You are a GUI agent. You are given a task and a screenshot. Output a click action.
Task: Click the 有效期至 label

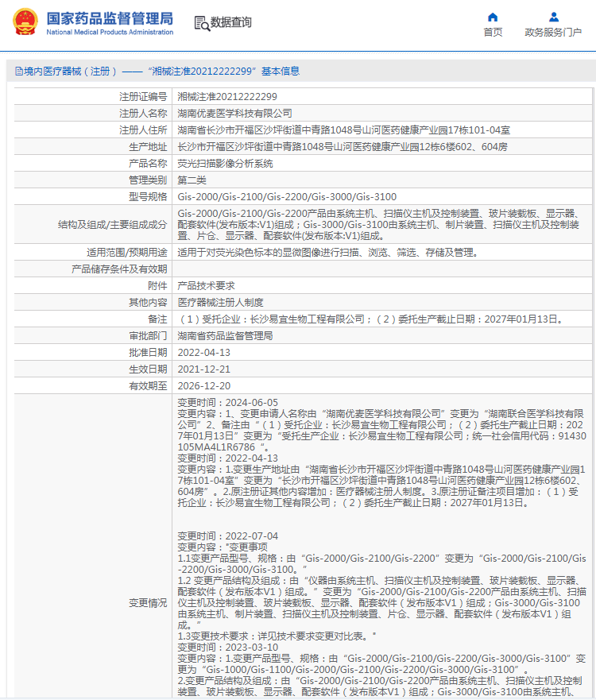148,385
